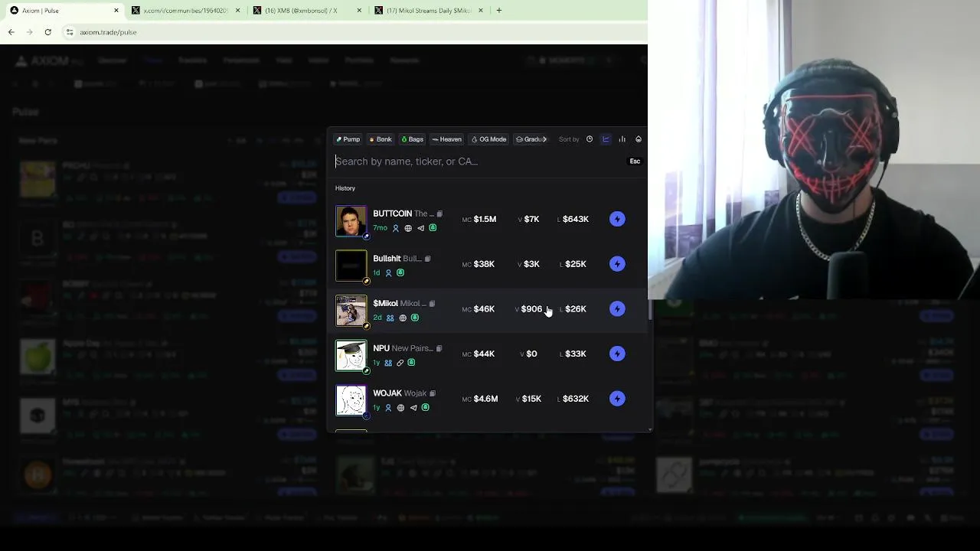
Task: Reload the axiom.trade page
Action: click(48, 32)
